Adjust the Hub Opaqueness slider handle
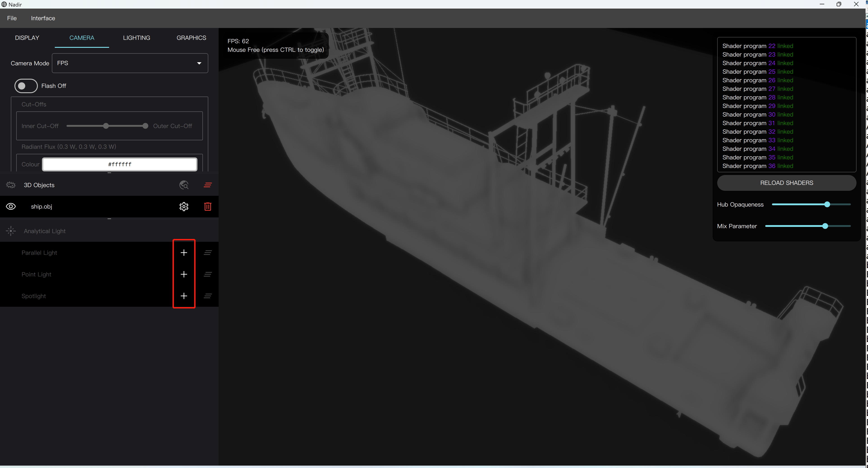Screen dimensions: 868x468 coord(827,204)
